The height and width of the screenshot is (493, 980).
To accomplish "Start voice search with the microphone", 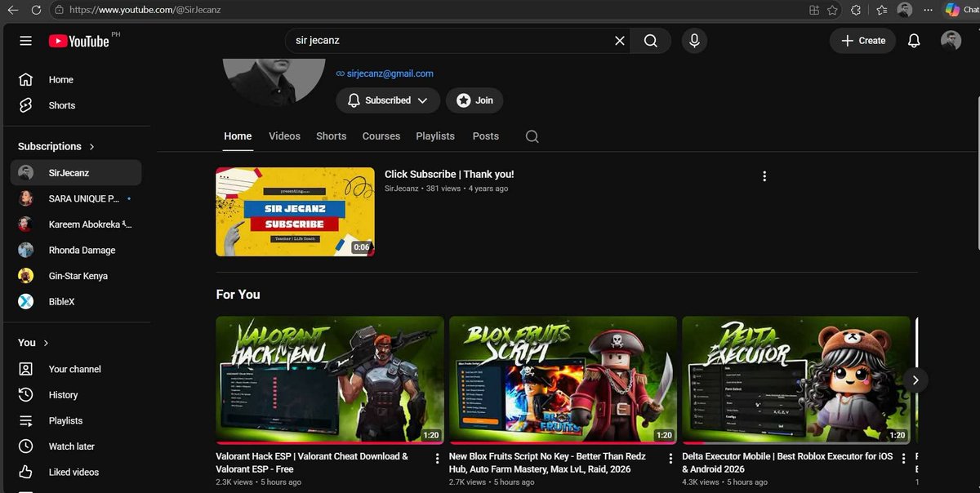I will [x=694, y=41].
